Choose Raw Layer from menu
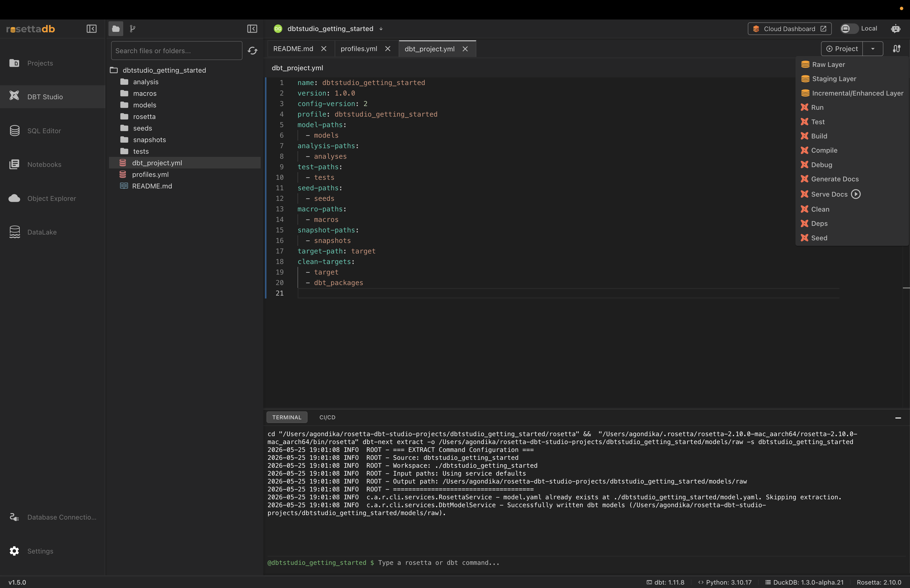910x588 pixels. click(x=852, y=64)
